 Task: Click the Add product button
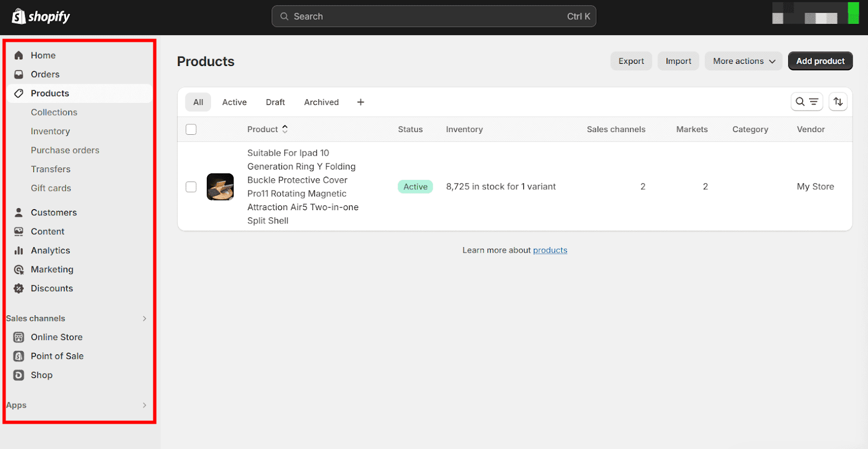pos(820,61)
